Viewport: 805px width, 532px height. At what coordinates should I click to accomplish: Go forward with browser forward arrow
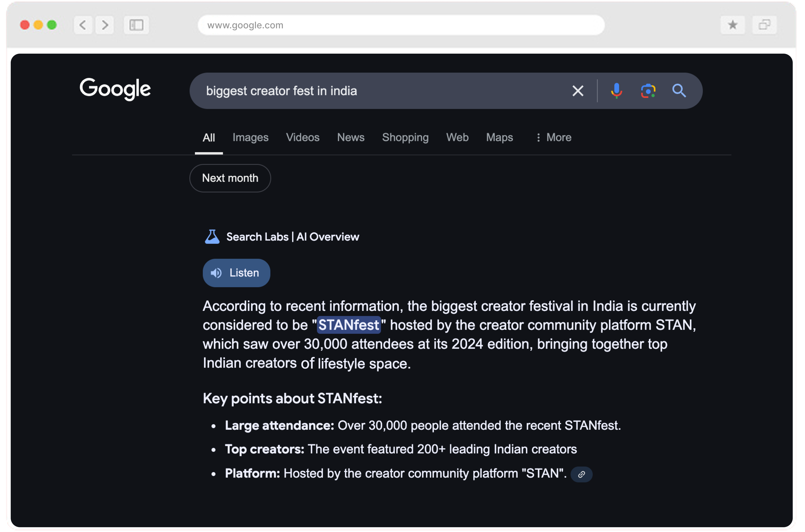coord(104,25)
